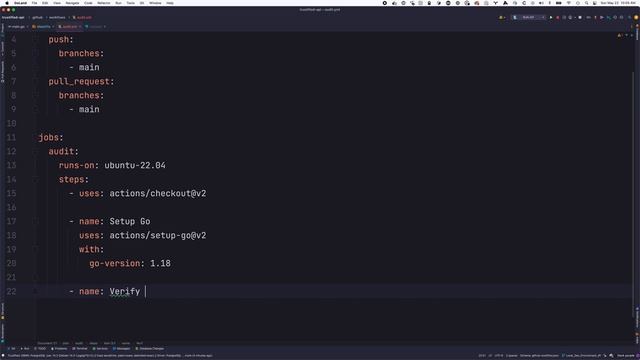Screen dimensions: 640x360
Task: Place cursor on 'ubuntu-22.04' value
Action: tap(135, 165)
